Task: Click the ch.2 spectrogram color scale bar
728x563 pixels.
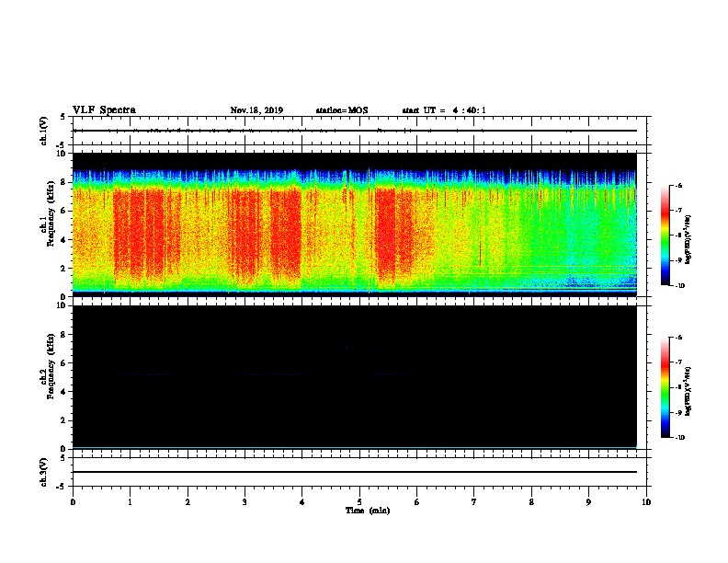Action: point(665,387)
